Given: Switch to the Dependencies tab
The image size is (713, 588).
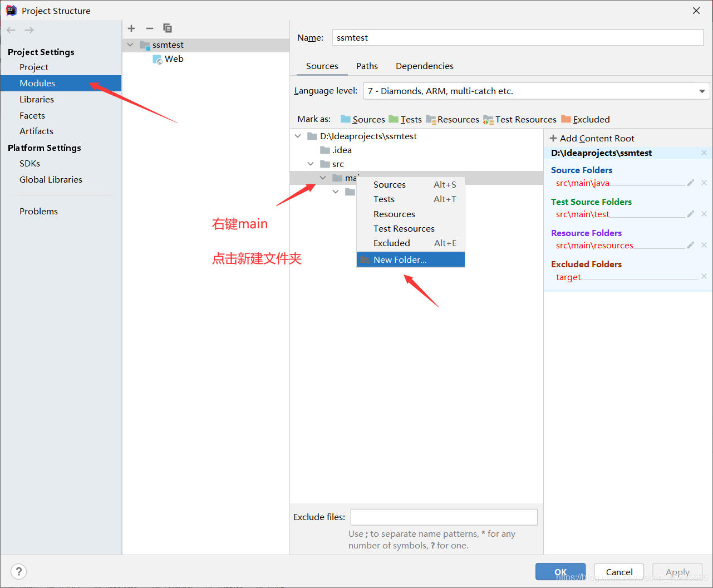Looking at the screenshot, I should pos(424,66).
